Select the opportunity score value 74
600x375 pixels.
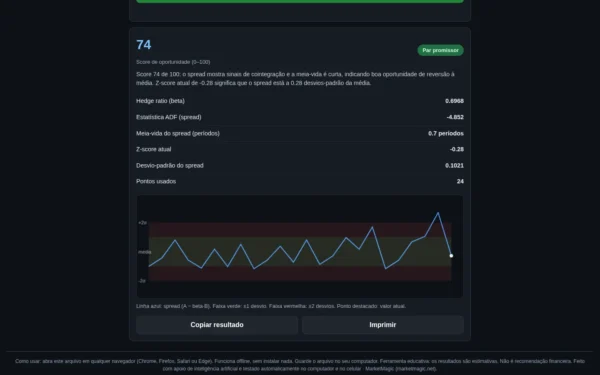pyautogui.click(x=144, y=45)
